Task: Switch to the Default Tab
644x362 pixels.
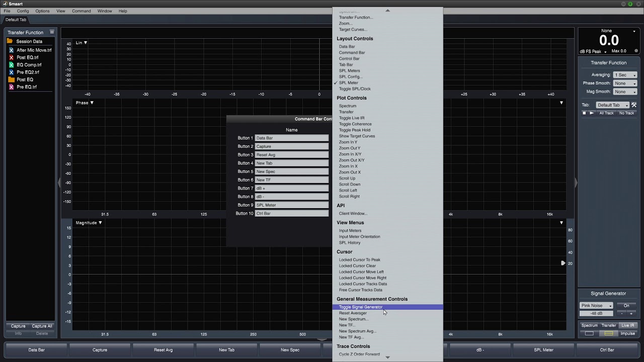Action: [16, 20]
